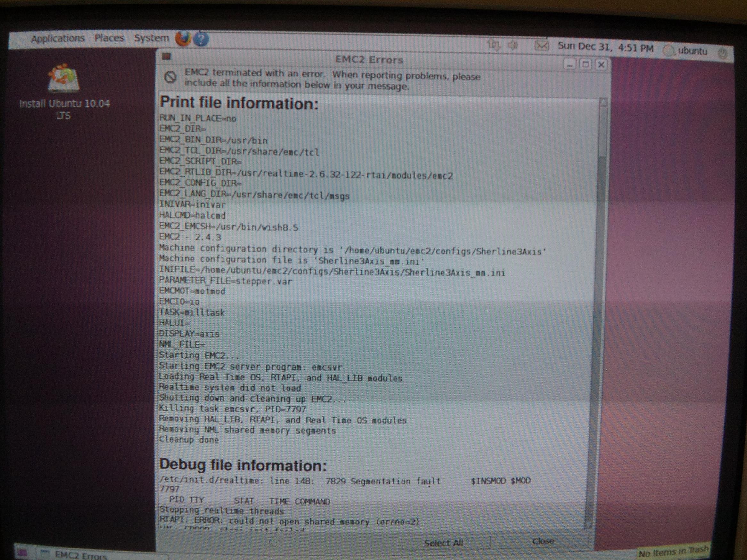The image size is (747, 560).
Task: Click the 'Print file information:' heading
Action: 239,103
